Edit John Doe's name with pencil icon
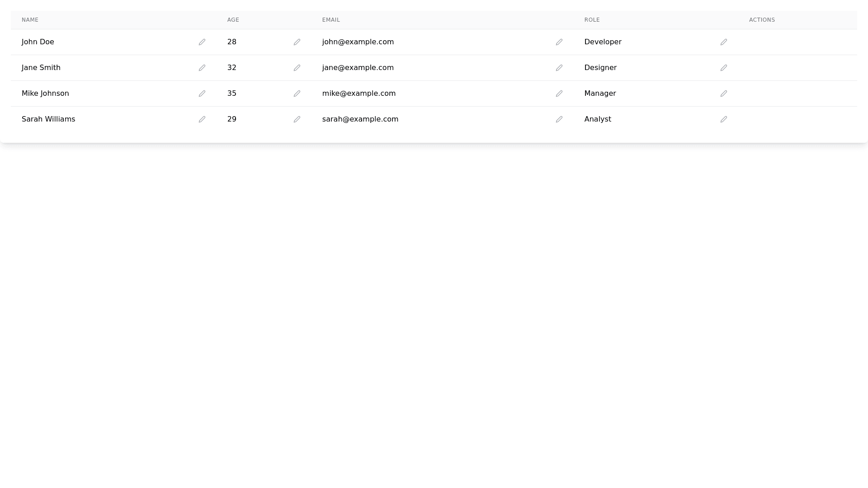This screenshot has width=868, height=488. coord(202,42)
